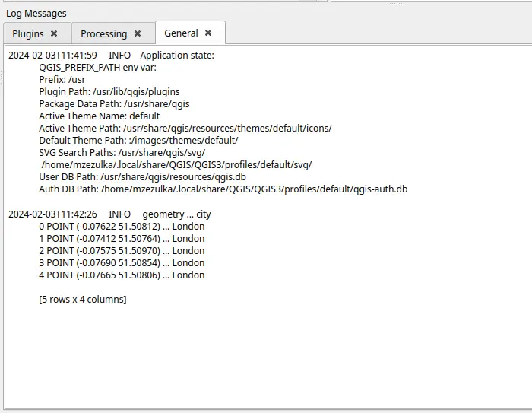Click the 2024-02-03T11:41:59 log timestamp
Viewport: 532px width, 413px height.
tap(52, 56)
